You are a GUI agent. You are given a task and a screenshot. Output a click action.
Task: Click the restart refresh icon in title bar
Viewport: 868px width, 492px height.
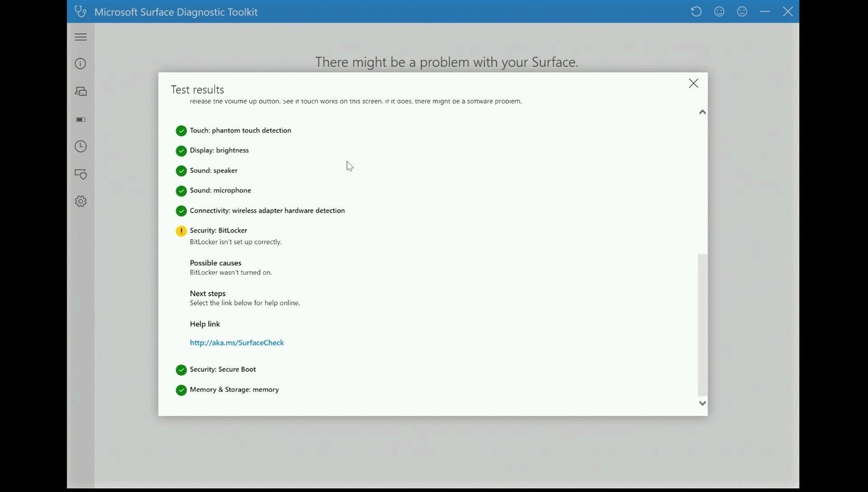point(696,11)
